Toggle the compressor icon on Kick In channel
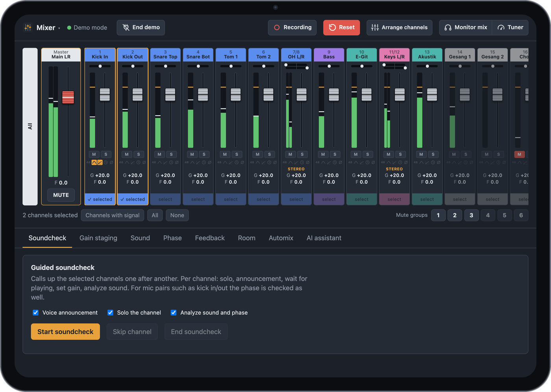The height and width of the screenshot is (392, 551). [x=100, y=163]
